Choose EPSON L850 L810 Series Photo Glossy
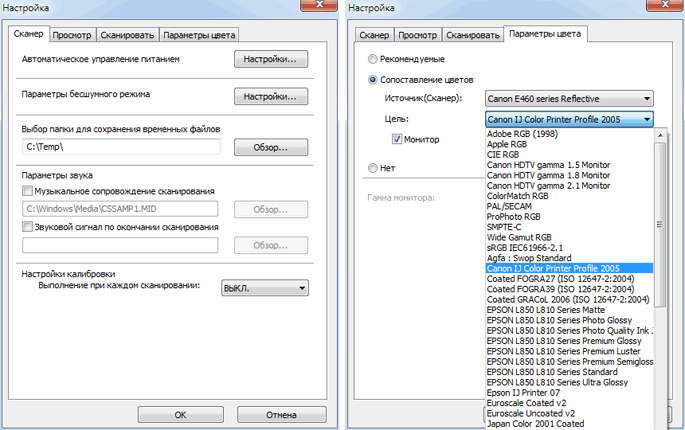Viewport: 685px width, 430px height. click(570, 320)
